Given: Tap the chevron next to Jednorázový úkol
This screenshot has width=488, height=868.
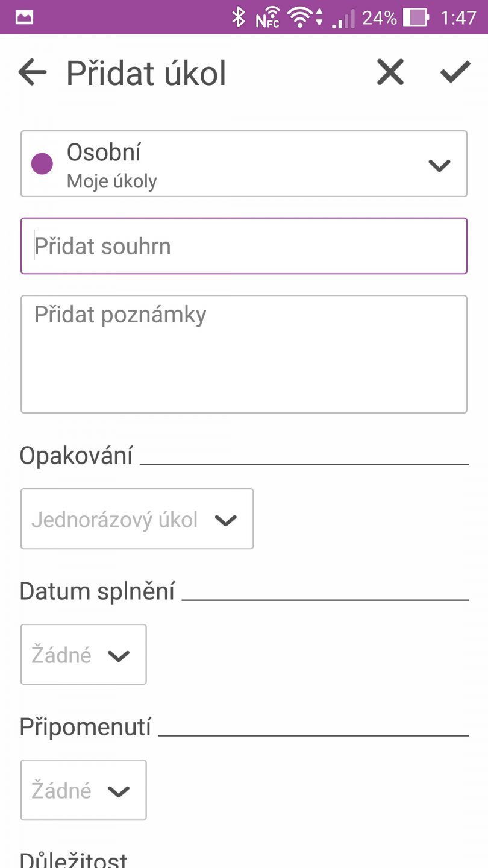Looking at the screenshot, I should click(226, 520).
